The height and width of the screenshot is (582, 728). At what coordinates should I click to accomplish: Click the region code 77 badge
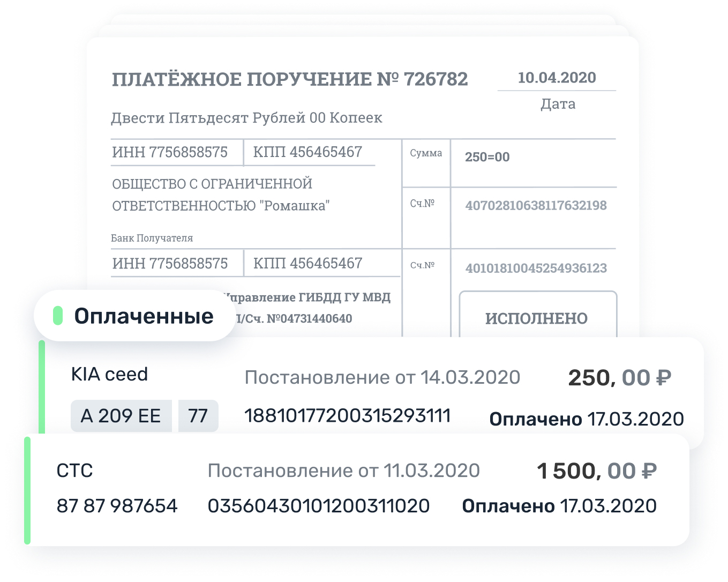tap(198, 416)
